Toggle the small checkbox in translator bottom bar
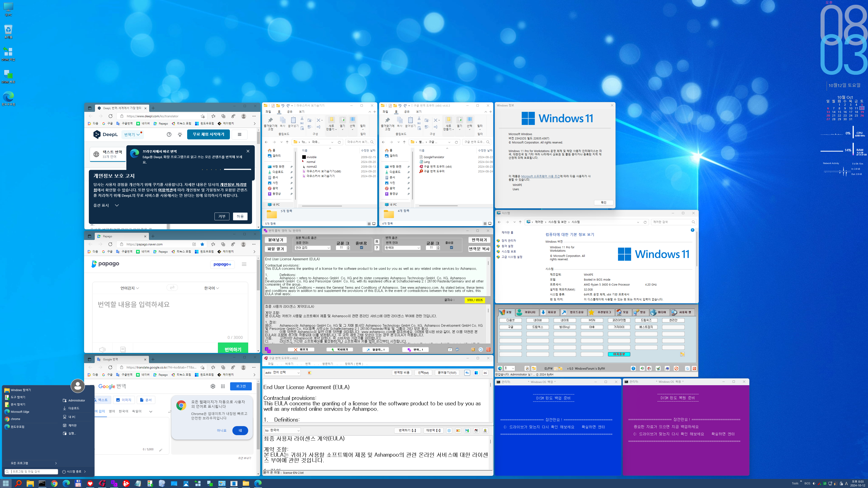The width and height of the screenshot is (868, 488). [450, 350]
